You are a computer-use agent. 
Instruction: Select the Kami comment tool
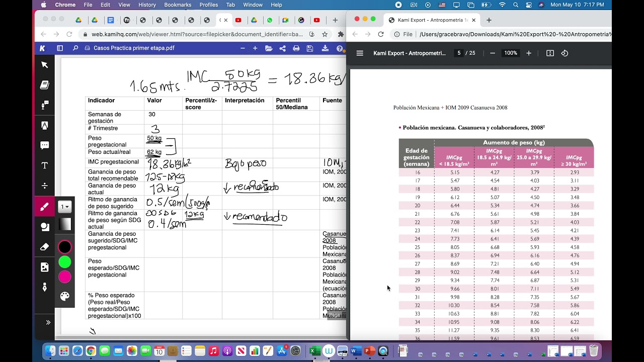tap(44, 145)
